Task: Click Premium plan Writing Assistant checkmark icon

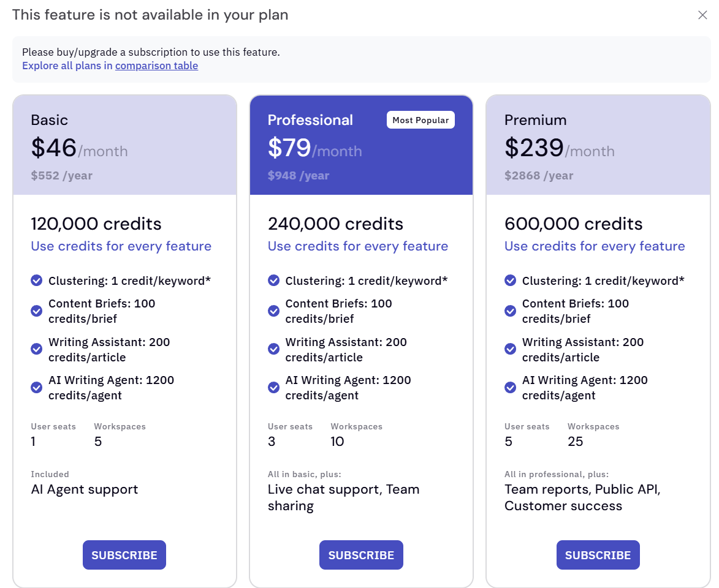Action: 511,349
